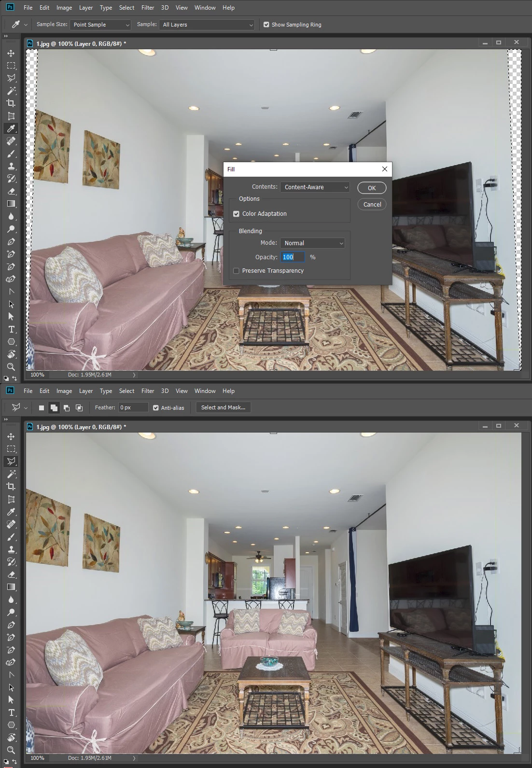Image resolution: width=532 pixels, height=768 pixels.
Task: Choose the Path Selection tool in lower window
Action: tap(11, 687)
